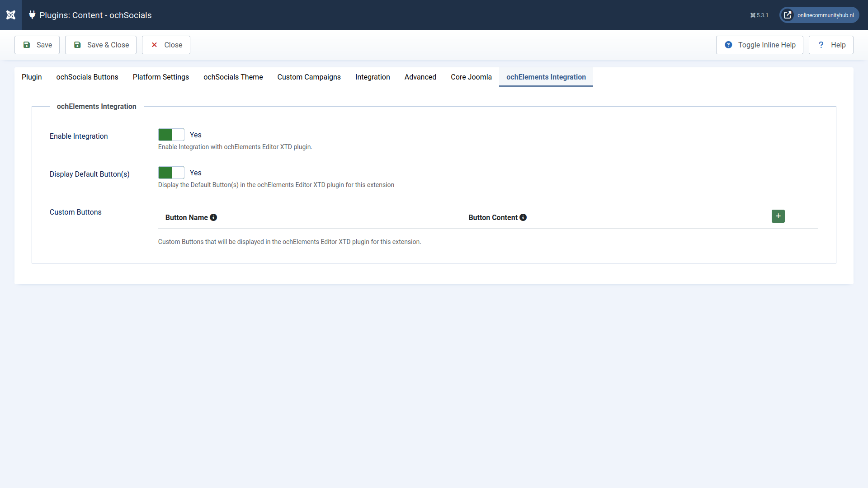Image resolution: width=868 pixels, height=488 pixels.
Task: Click the Joomla 5.3.1 version badge
Action: (x=759, y=15)
